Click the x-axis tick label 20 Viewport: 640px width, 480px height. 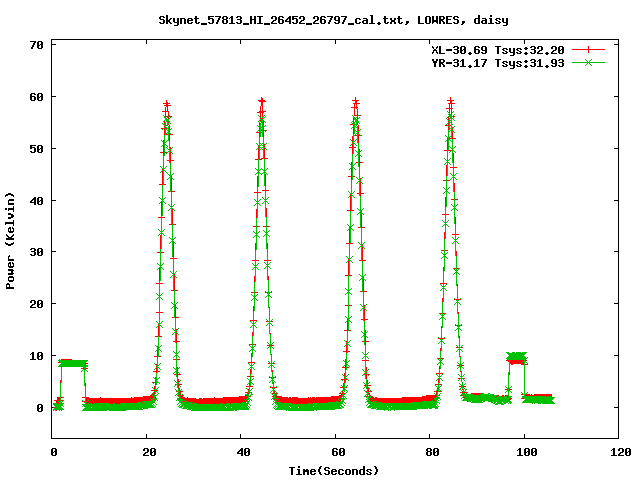(149, 452)
